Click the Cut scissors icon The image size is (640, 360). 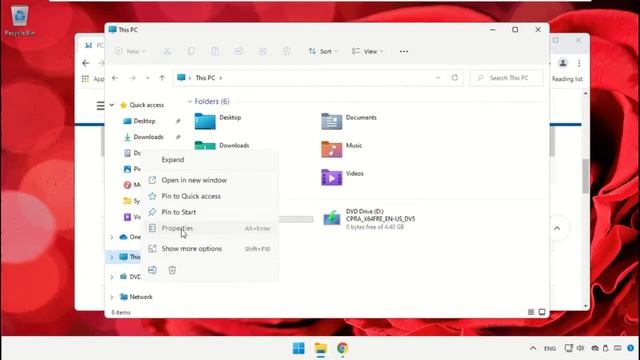(x=167, y=51)
